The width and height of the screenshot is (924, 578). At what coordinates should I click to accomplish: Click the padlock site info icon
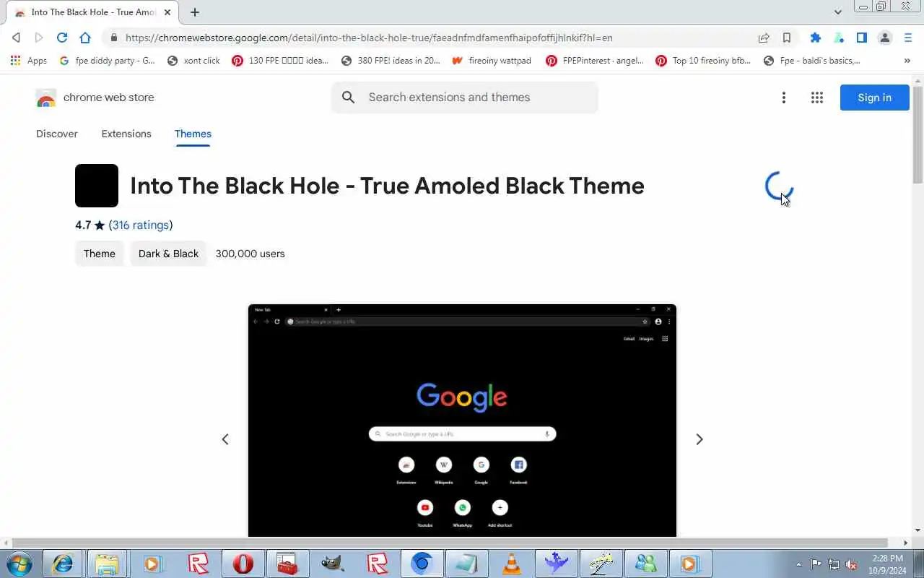point(113,38)
